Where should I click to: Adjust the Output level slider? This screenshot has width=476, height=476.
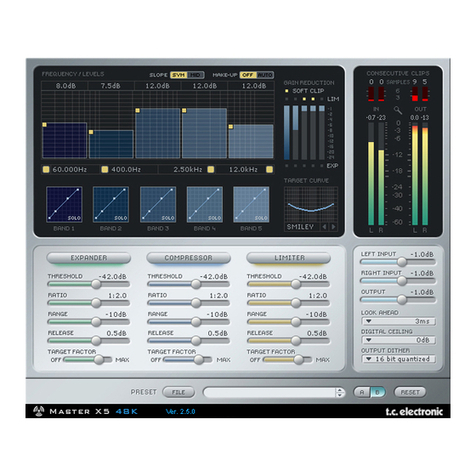(x=402, y=300)
